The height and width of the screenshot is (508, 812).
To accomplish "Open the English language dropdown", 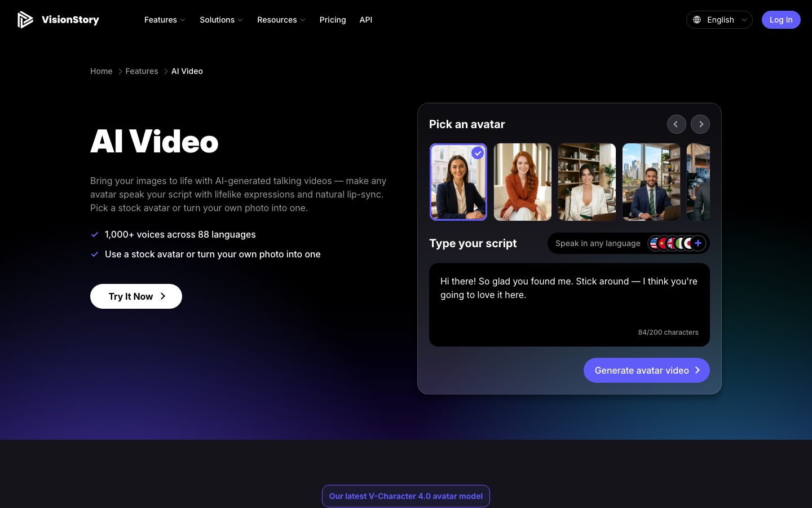I will (720, 20).
